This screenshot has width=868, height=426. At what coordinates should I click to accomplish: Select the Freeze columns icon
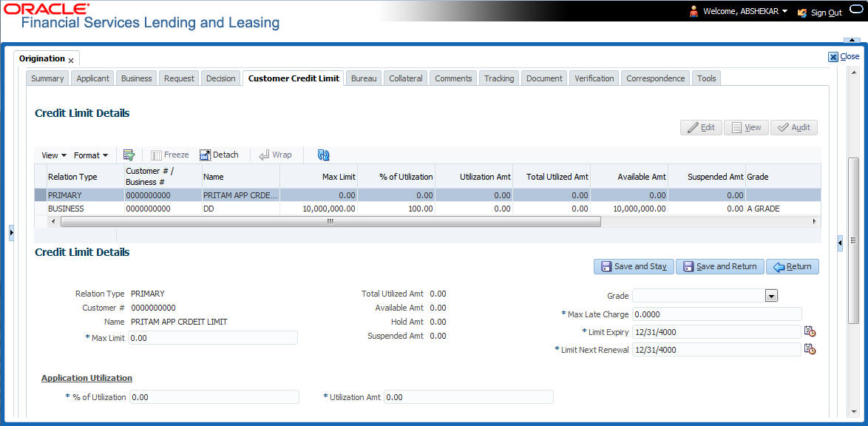tap(169, 154)
